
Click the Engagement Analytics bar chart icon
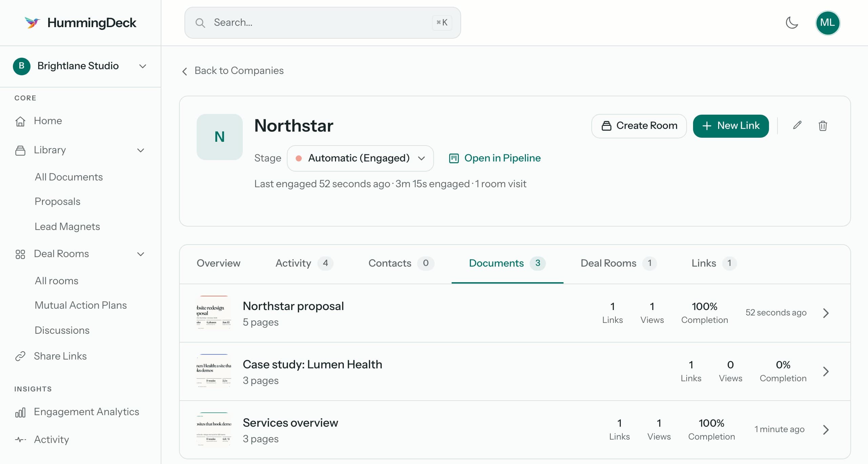pyautogui.click(x=20, y=412)
